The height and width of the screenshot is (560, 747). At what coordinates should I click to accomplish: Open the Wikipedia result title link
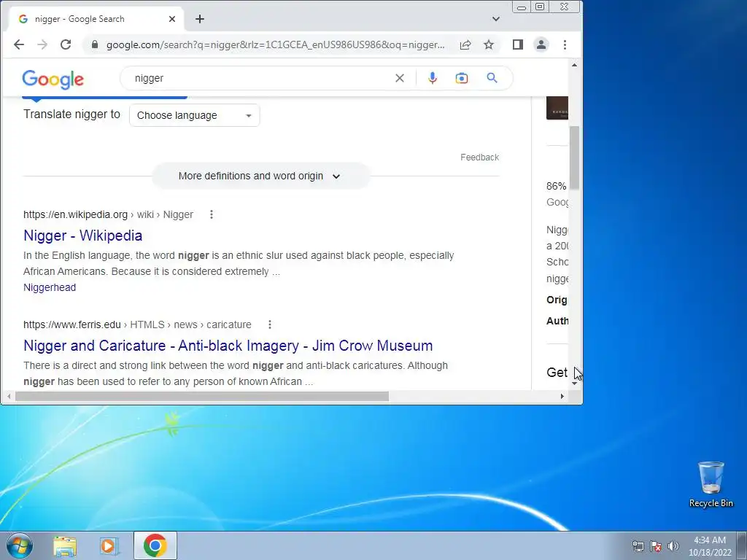pos(83,236)
